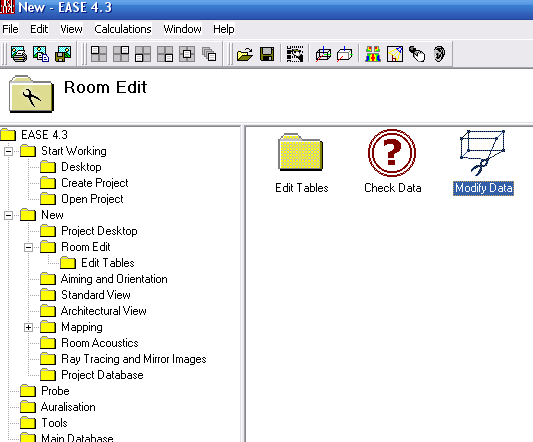Select Main Database in the tree

77,438
